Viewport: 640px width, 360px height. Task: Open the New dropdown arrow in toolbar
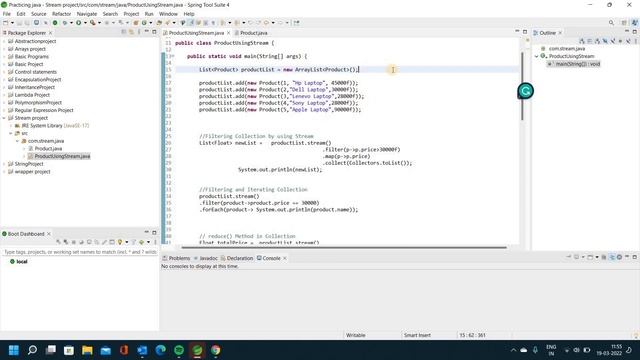[x=12, y=23]
